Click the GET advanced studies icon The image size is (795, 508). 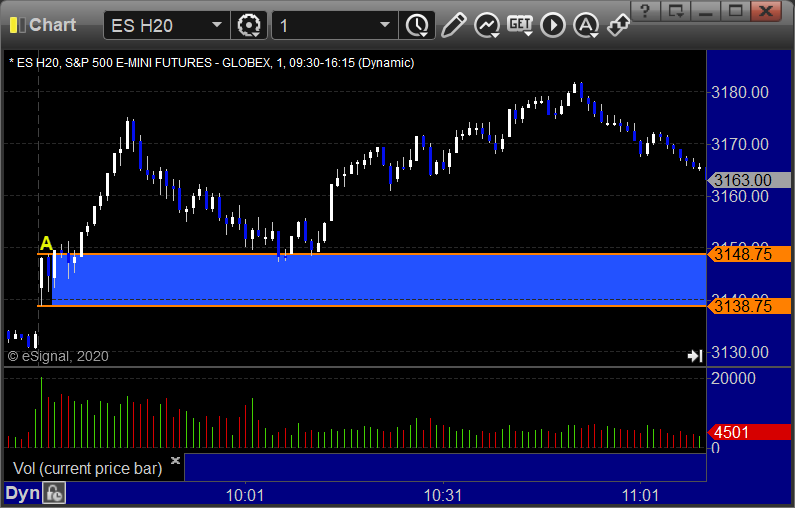point(520,25)
